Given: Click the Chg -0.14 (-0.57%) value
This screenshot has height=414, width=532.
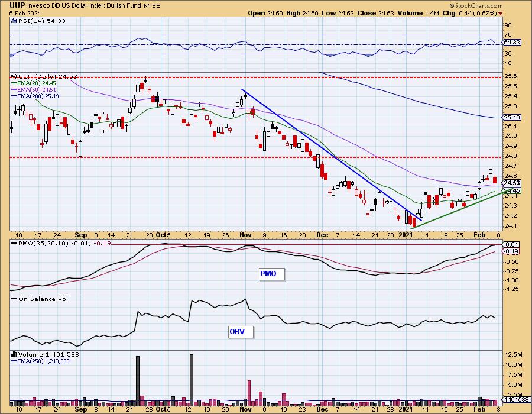Looking at the screenshot, I should pos(469,13).
